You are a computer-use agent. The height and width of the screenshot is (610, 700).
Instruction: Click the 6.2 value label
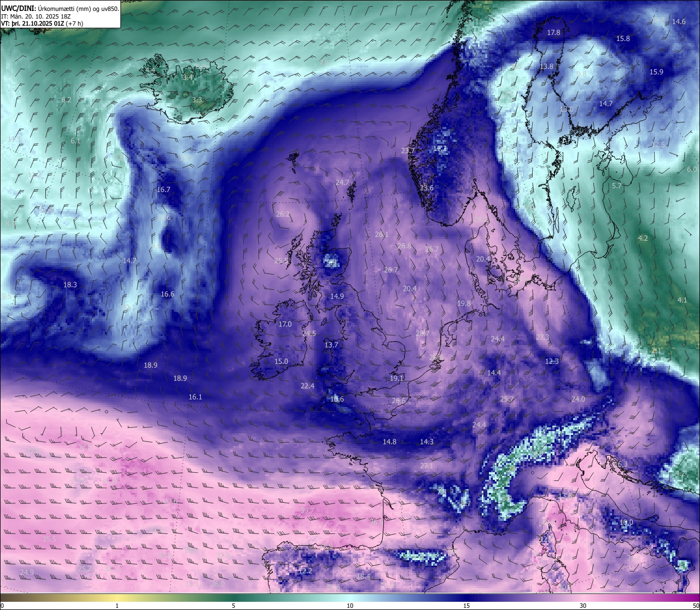[66, 100]
